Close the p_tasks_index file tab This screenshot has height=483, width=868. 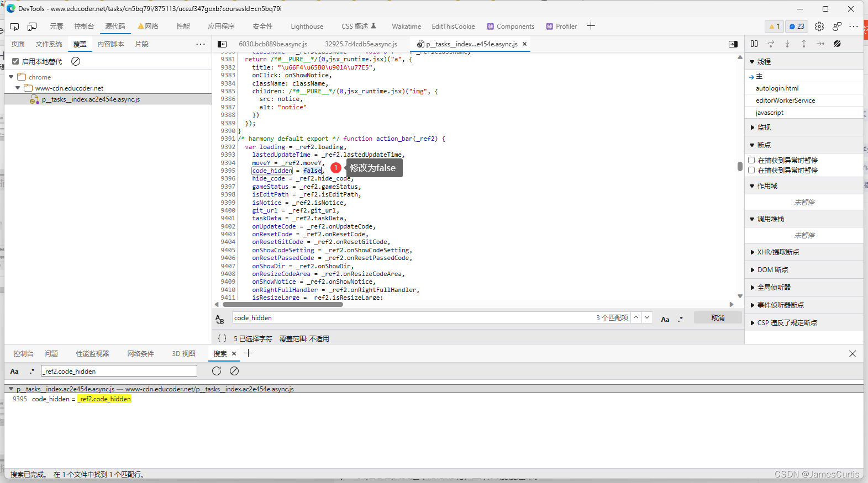524,44
